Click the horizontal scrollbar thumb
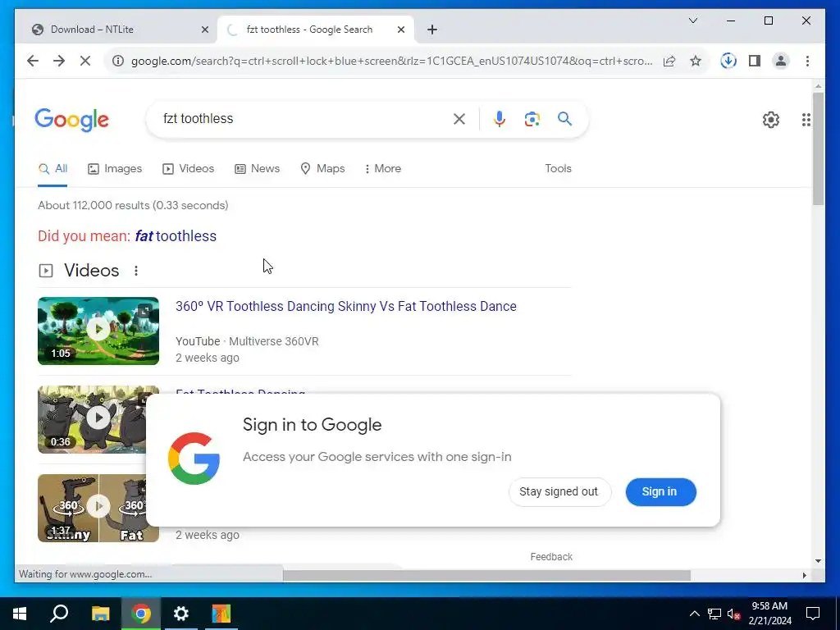840x630 pixels. [486, 575]
